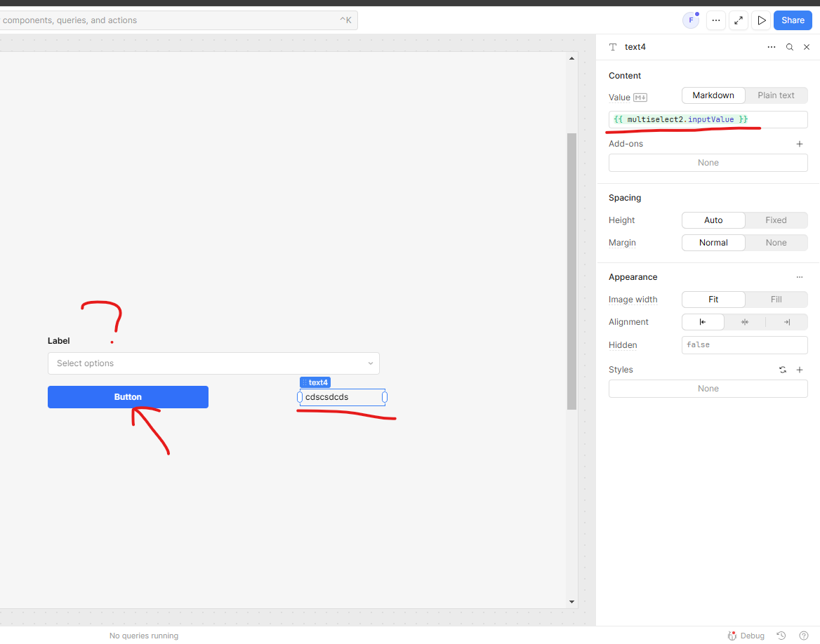
Task: Edit the multiselect2.inputValue value field
Action: (708, 120)
